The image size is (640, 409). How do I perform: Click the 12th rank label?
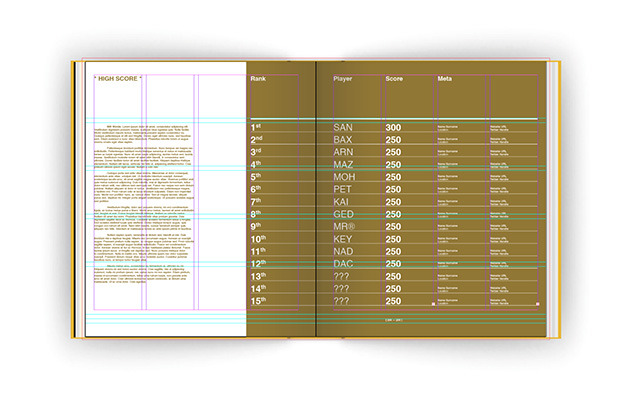point(258,264)
